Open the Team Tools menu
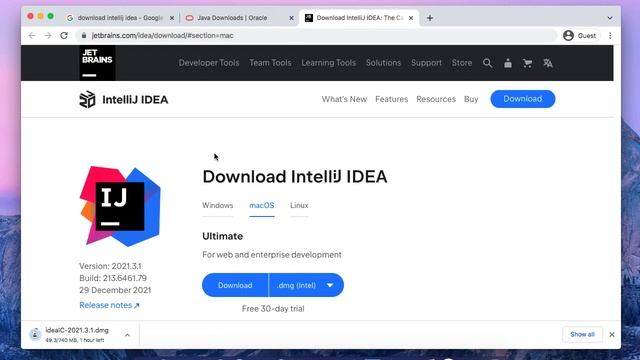 point(270,63)
